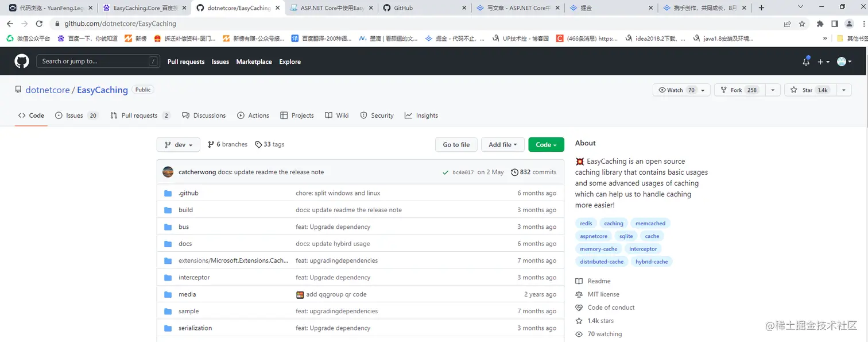Select the Discussions tab
The width and height of the screenshot is (868, 342).
pyautogui.click(x=204, y=116)
